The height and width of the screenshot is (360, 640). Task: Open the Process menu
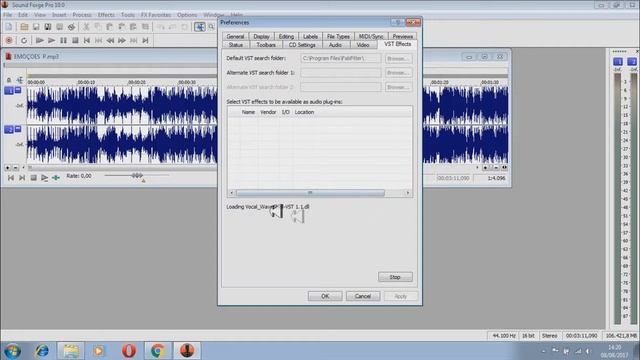tap(82, 15)
